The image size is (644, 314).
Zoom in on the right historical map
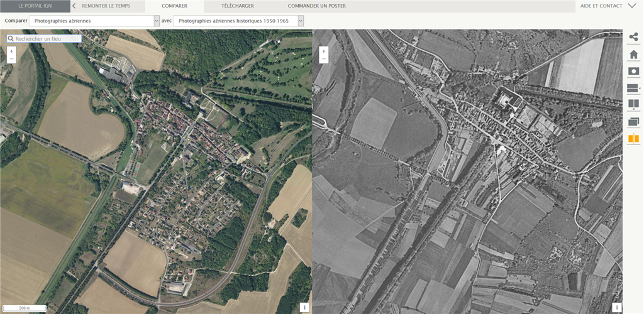324,51
